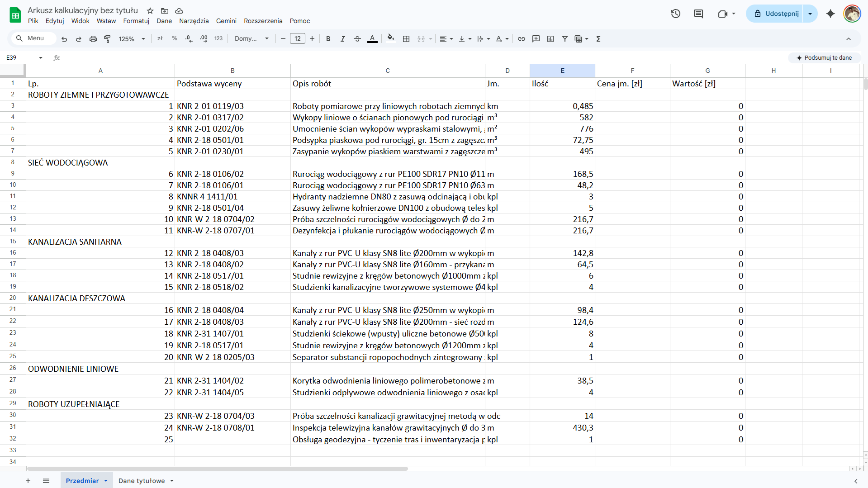Insert a link with the chain icon
The width and height of the screenshot is (868, 488).
click(522, 39)
